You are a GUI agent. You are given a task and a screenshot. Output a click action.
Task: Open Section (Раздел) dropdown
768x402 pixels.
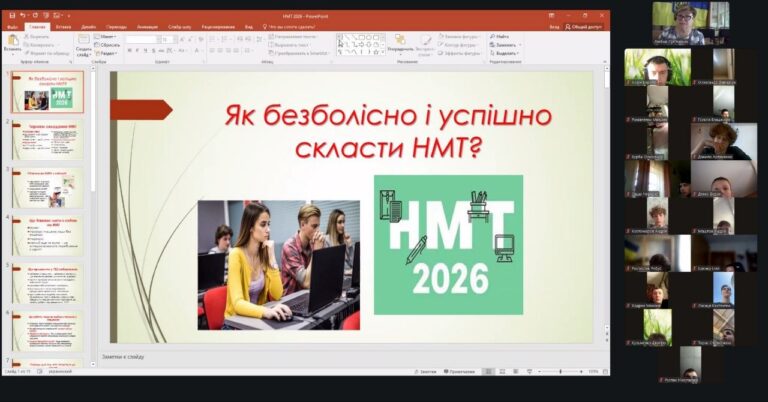(106, 53)
